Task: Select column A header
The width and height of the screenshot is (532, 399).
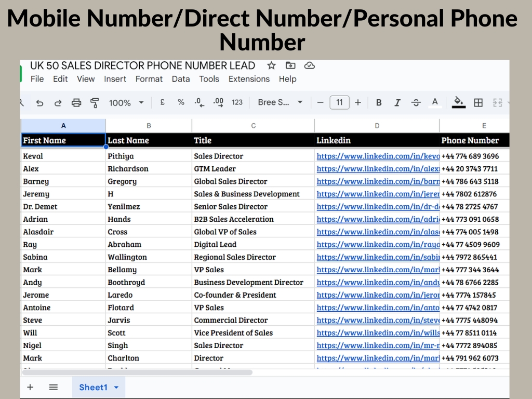Action: point(63,126)
